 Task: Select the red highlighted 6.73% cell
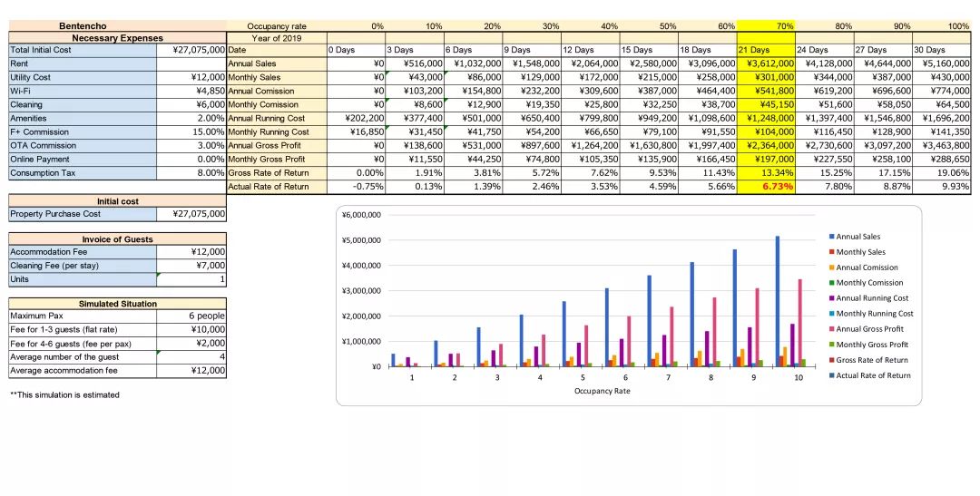(766, 186)
